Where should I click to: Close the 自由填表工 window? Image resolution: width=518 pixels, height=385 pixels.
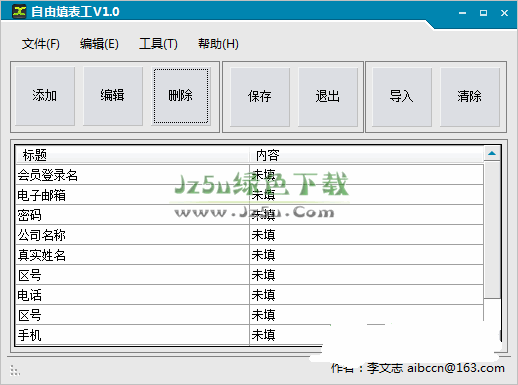[504, 13]
